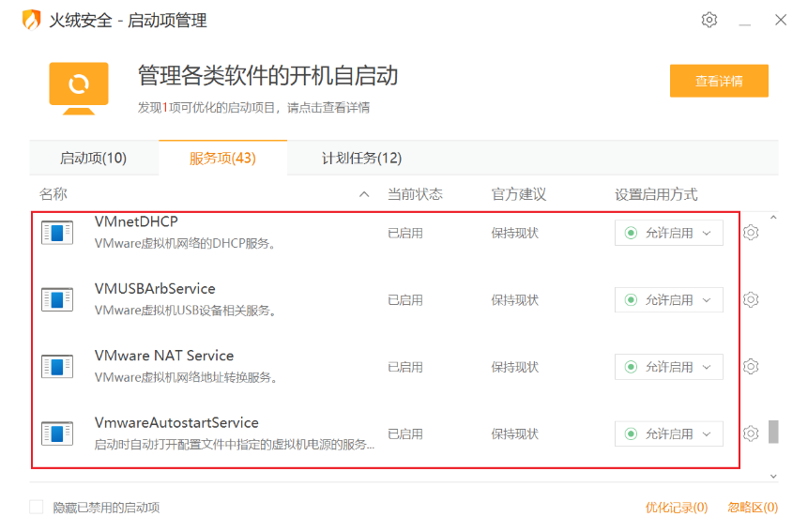Click description 启动时自动打开配置文件中指定的虚拟机电源的服务
Screen dimensions: 808x532
(235, 444)
